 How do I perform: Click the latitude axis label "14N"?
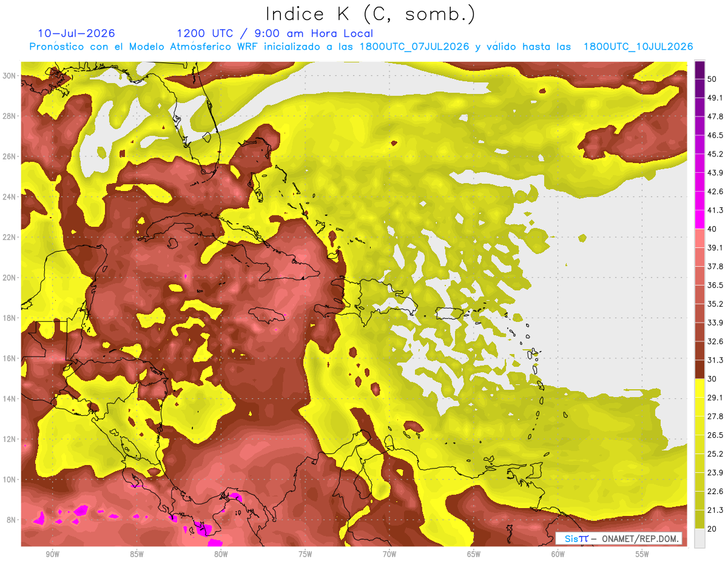10,399
